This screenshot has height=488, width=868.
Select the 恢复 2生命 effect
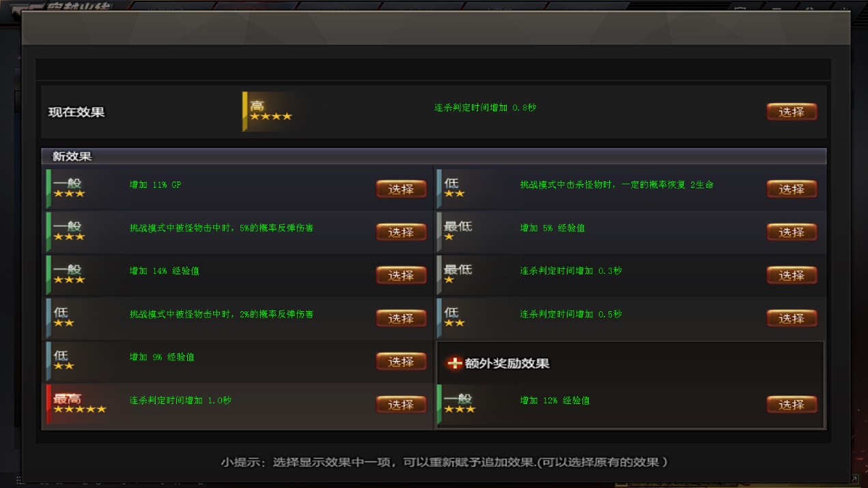792,189
